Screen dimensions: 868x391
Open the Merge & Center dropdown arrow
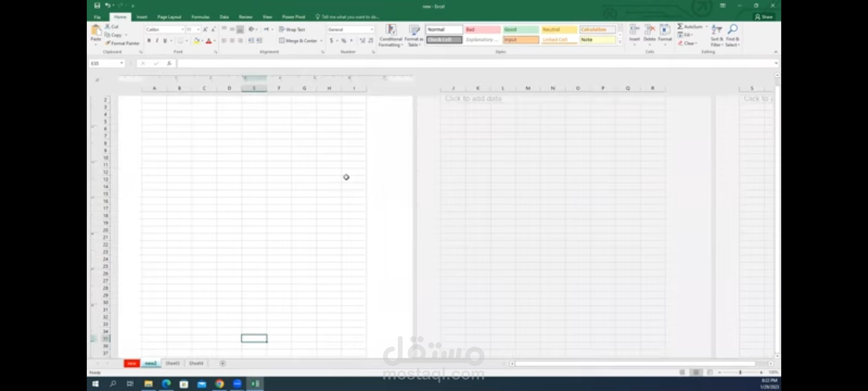(x=321, y=41)
